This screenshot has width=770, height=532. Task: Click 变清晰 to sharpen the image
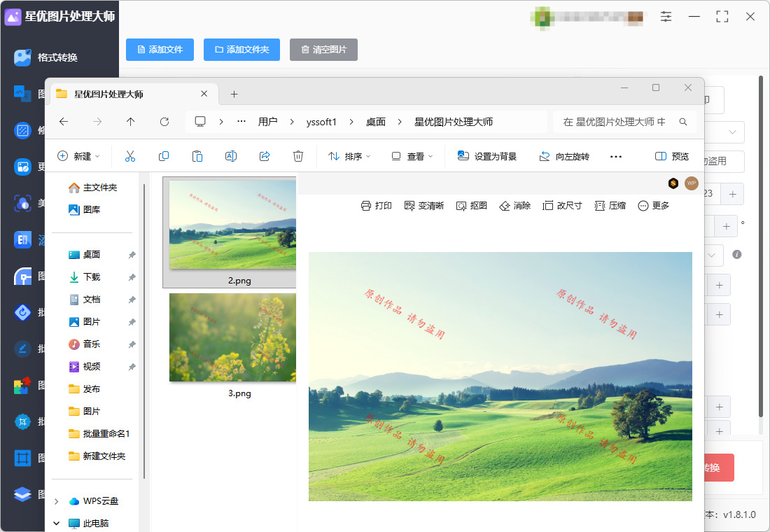(x=423, y=205)
